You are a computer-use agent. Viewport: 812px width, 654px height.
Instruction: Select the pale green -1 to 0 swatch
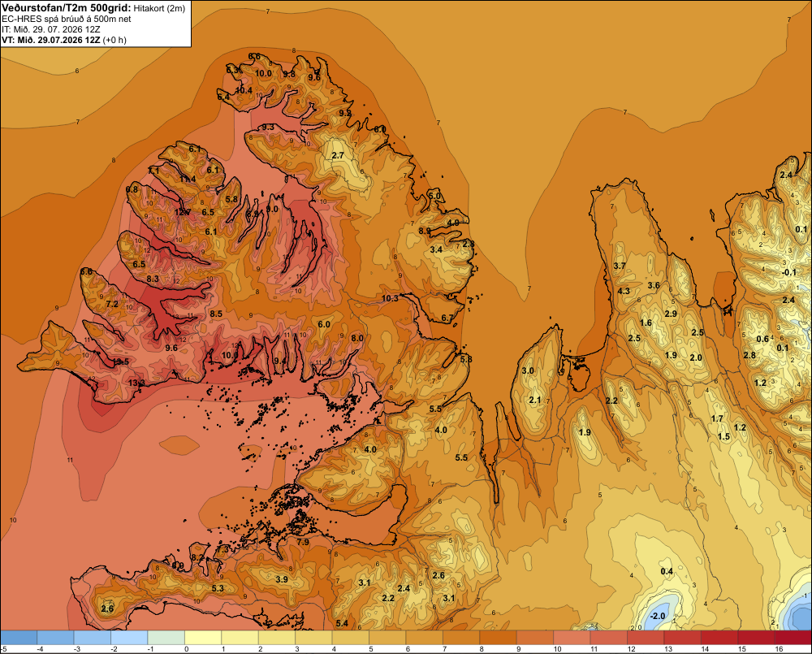(x=166, y=637)
